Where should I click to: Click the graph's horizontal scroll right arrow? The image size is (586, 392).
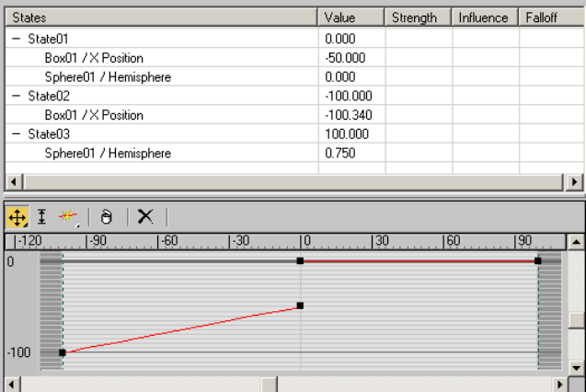pyautogui.click(x=559, y=385)
